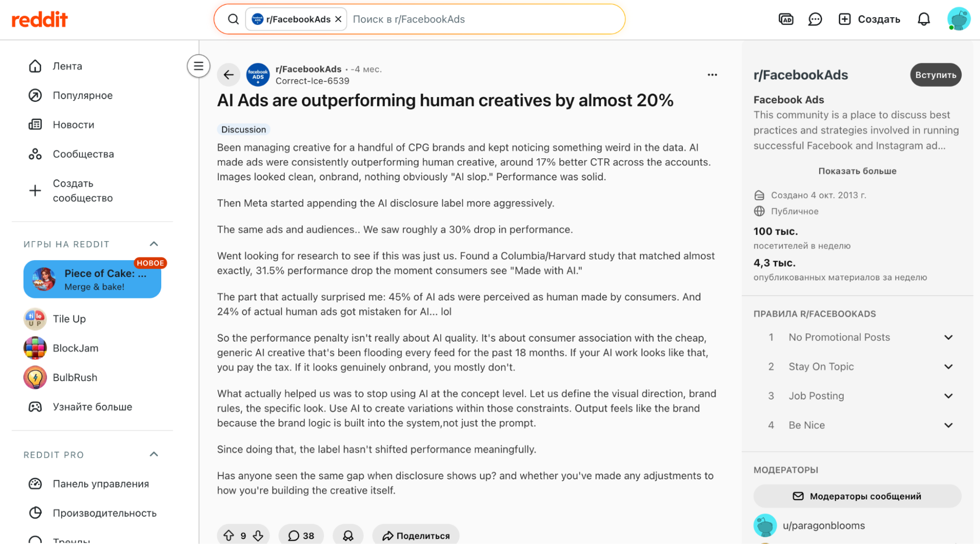The image size is (980, 544).
Task: Click the Поиск в r/FacebookAds search field
Action: pyautogui.click(x=485, y=19)
